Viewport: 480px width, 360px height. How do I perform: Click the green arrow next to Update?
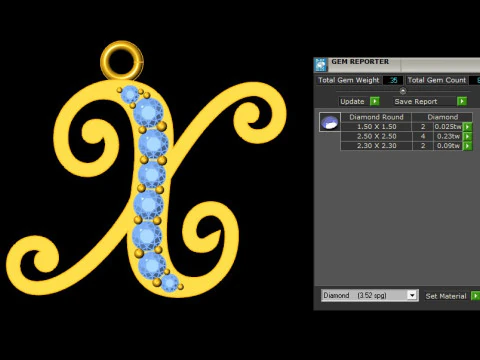point(375,101)
